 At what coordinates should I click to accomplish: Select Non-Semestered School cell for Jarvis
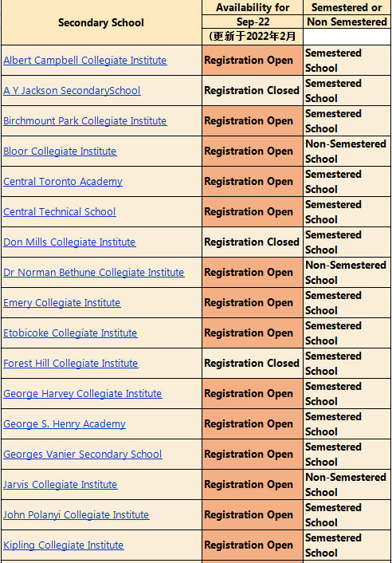coord(347,485)
